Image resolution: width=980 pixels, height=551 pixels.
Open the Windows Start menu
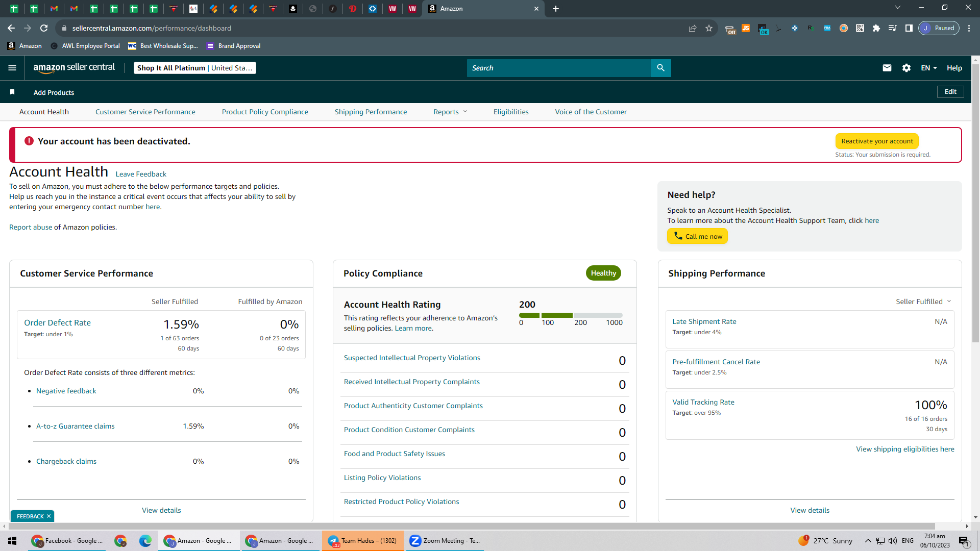coord(13,541)
